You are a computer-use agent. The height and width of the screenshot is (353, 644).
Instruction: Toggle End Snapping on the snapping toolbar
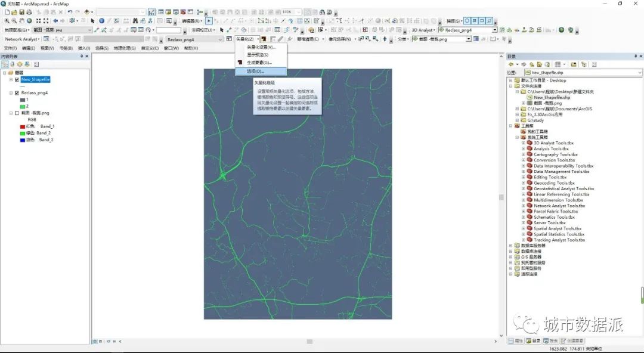pyautogui.click(x=475, y=20)
